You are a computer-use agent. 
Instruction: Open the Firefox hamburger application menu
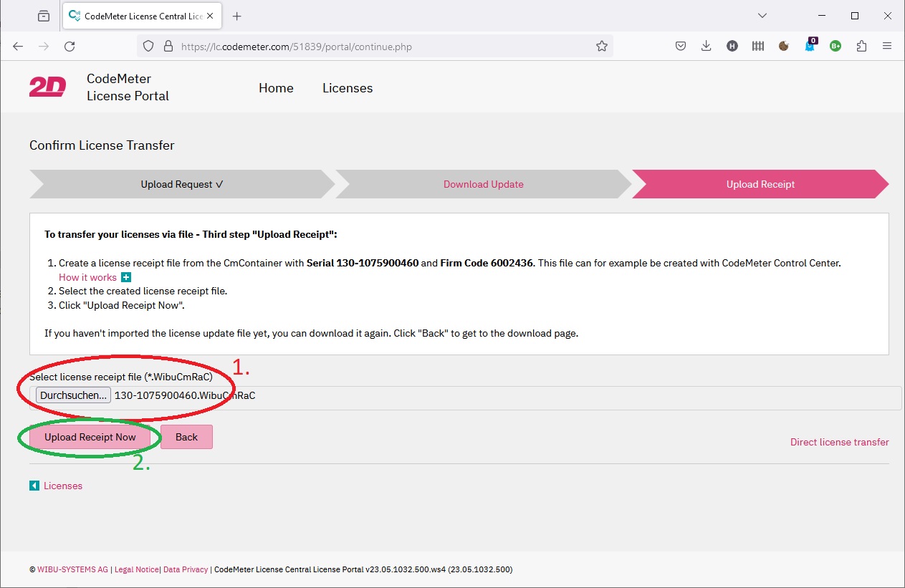(887, 47)
